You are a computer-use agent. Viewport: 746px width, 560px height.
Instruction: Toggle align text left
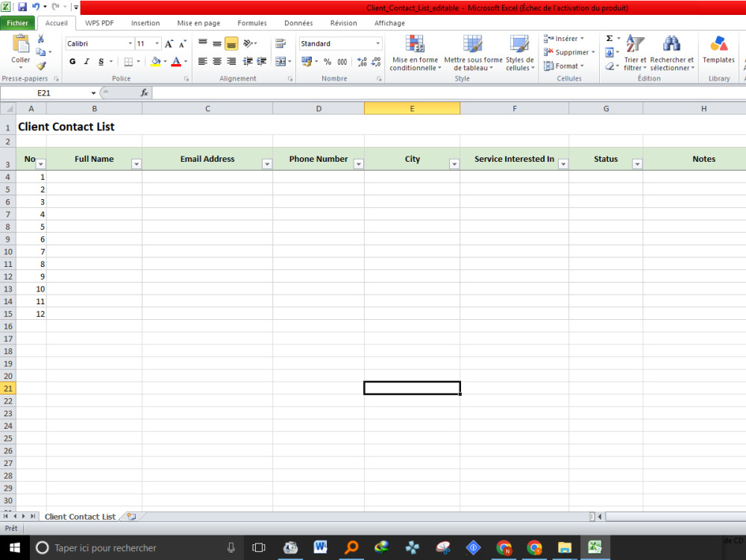click(x=203, y=61)
